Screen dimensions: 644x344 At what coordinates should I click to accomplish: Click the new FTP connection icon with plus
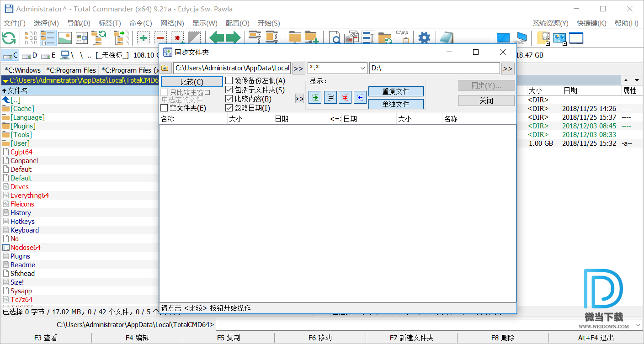312,38
